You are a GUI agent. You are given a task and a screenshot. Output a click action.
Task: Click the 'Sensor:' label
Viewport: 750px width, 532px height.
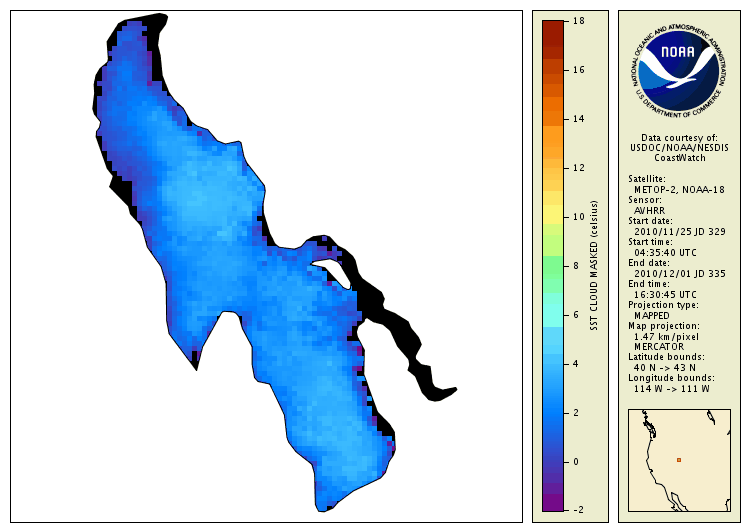coord(645,200)
